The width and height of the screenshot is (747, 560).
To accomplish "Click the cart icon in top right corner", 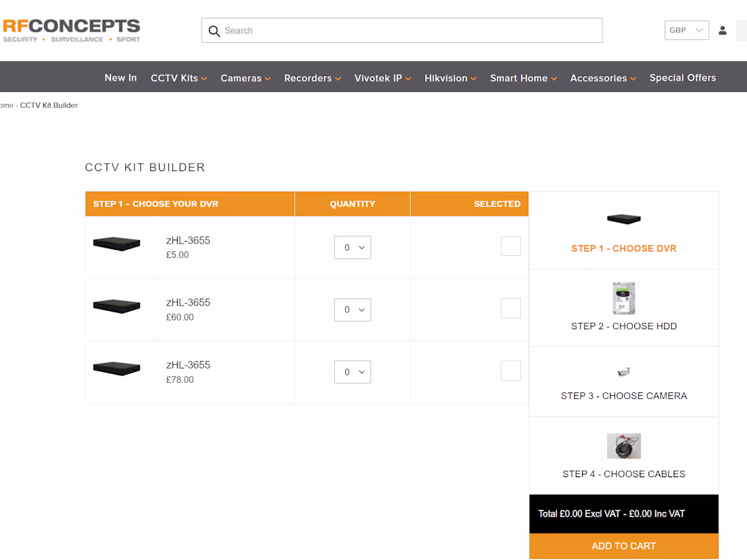I will tap(743, 30).
